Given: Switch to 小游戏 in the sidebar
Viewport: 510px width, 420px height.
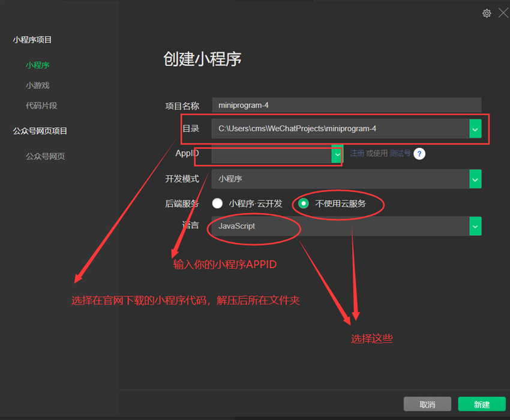Looking at the screenshot, I should (37, 85).
